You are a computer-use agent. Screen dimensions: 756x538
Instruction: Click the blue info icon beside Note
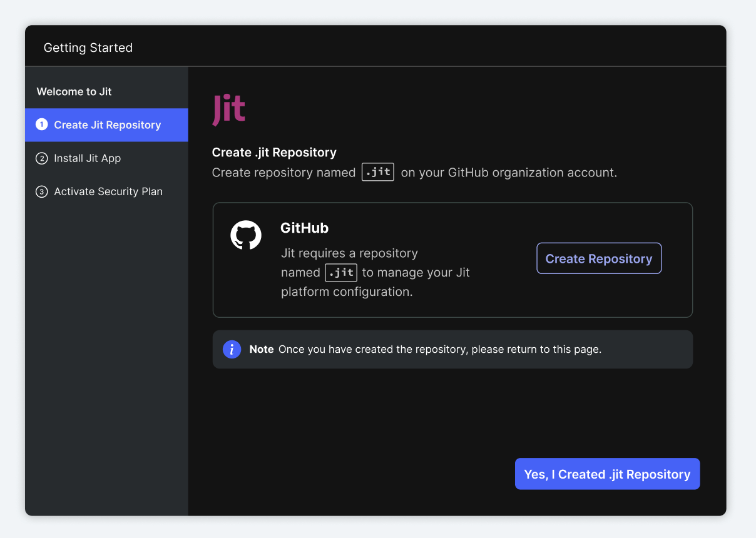point(232,349)
